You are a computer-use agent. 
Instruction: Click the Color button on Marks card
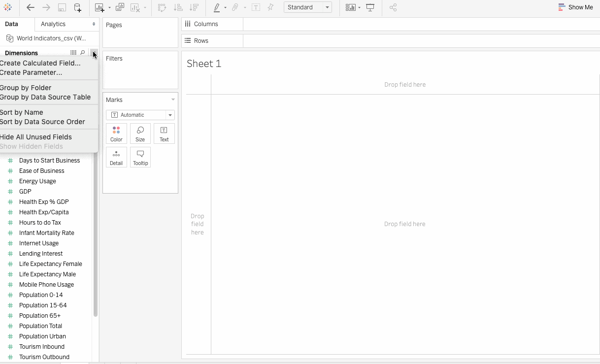[116, 133]
